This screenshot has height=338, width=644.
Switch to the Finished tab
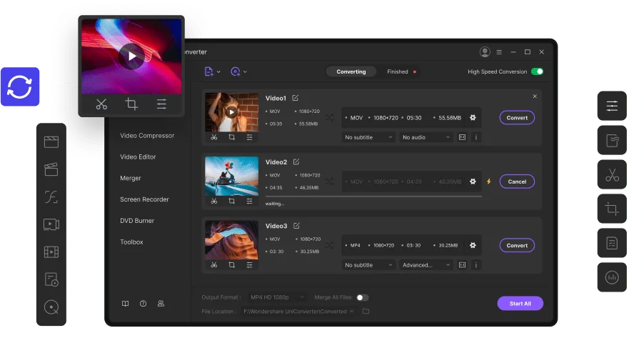coord(398,71)
